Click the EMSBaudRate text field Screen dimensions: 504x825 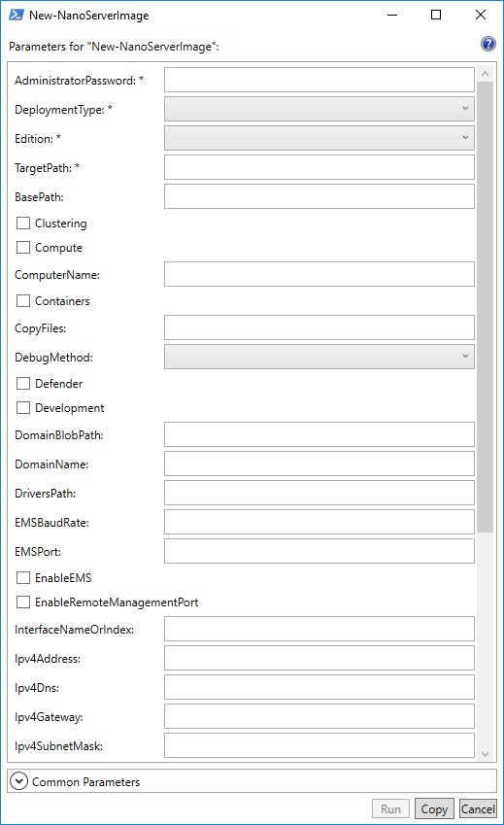point(319,522)
